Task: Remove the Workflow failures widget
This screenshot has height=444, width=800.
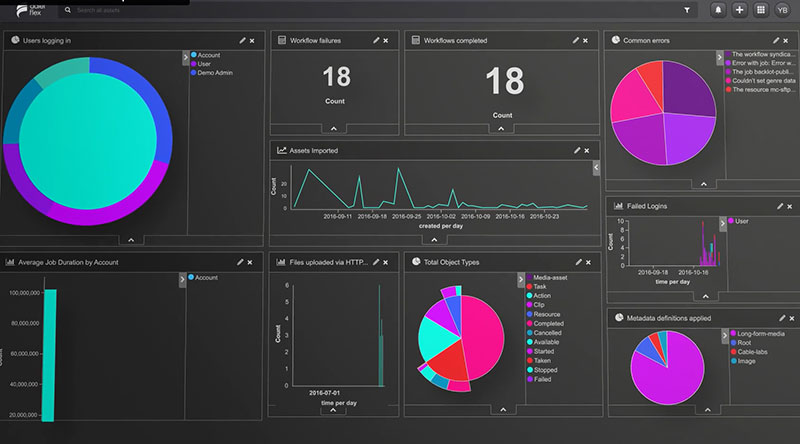Action: pyautogui.click(x=386, y=41)
